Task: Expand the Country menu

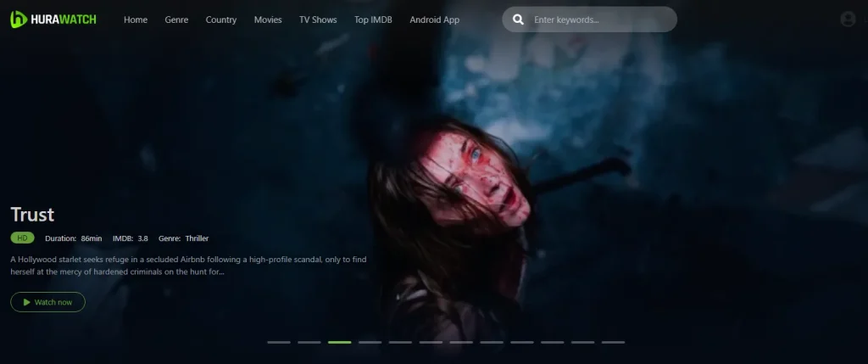Action: 220,20
